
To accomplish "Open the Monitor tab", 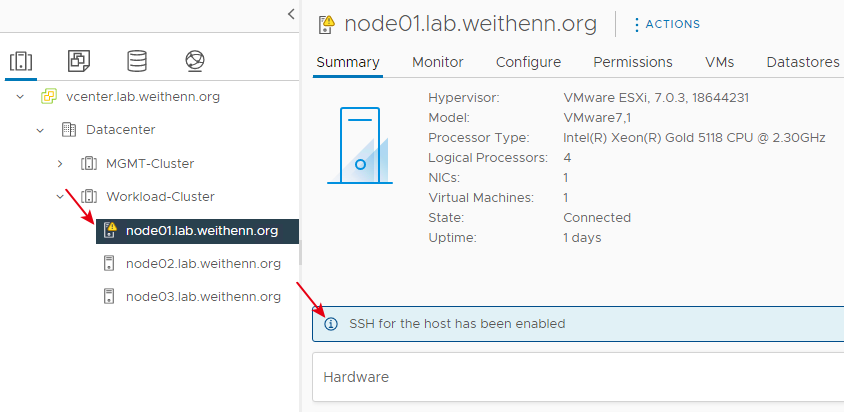I will coord(438,62).
